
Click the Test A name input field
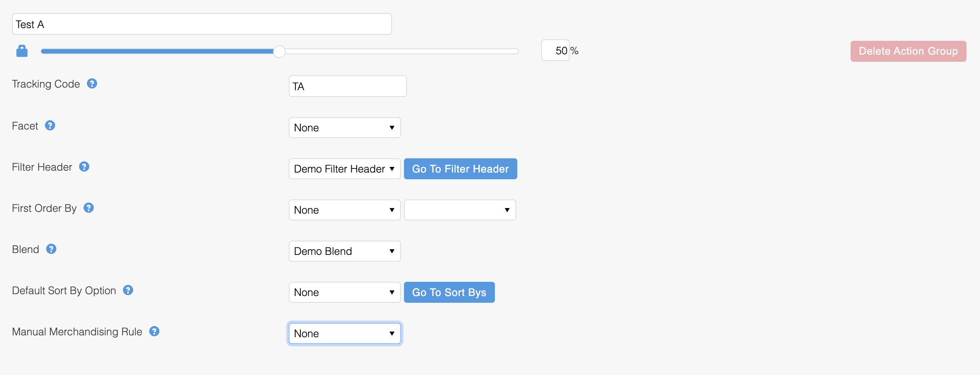click(202, 24)
